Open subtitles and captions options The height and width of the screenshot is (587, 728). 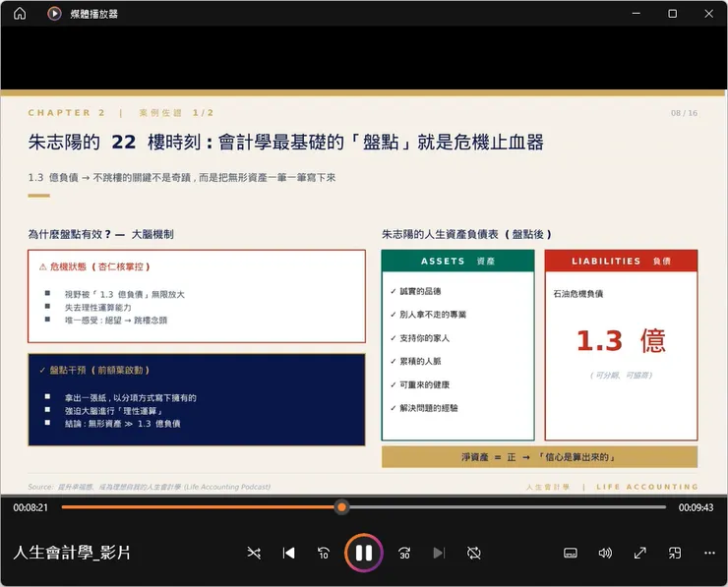(x=571, y=553)
